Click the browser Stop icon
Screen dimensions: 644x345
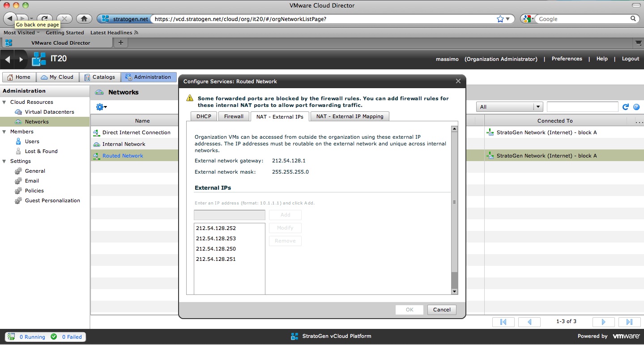[x=64, y=19]
